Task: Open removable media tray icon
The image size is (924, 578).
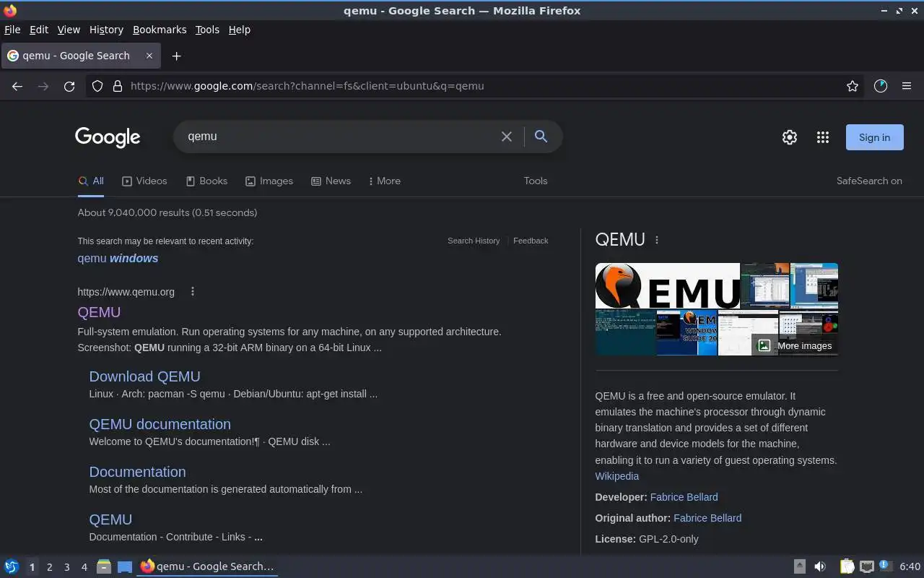Action: [x=800, y=566]
